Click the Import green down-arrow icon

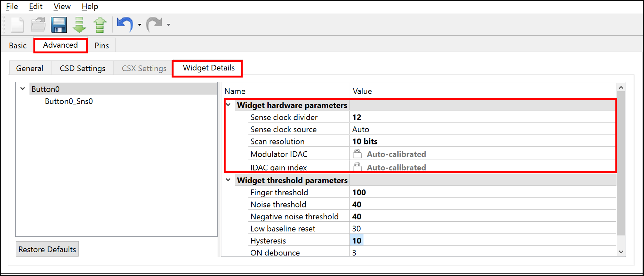click(x=79, y=25)
